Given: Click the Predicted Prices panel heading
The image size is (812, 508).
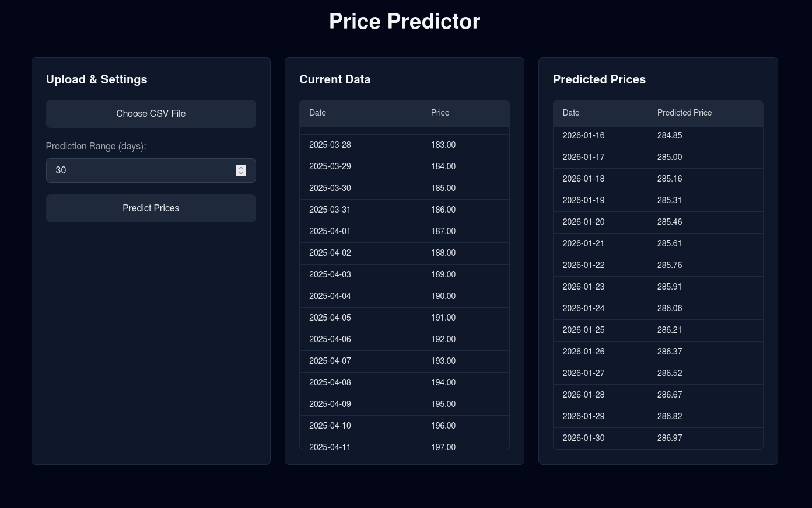Looking at the screenshot, I should point(599,79).
